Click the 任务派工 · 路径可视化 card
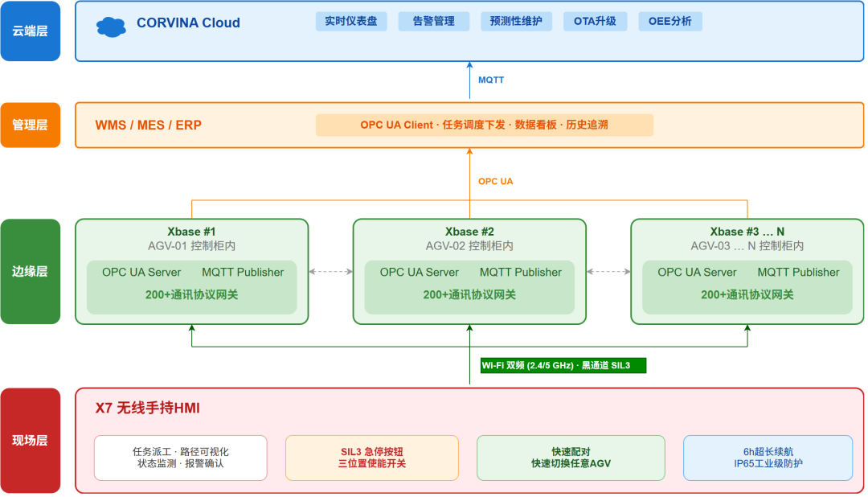Viewport: 868px width, 497px height. pyautogui.click(x=181, y=458)
